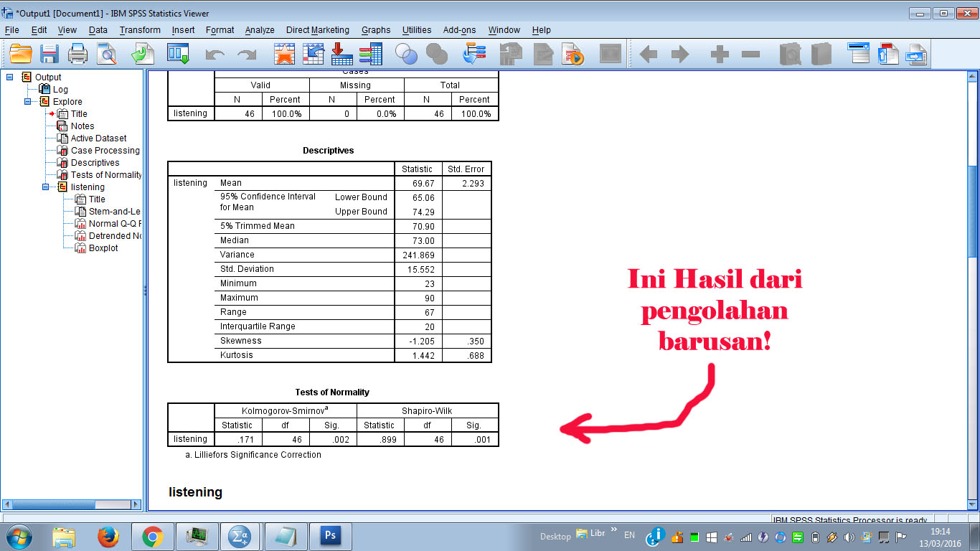Open the Analyze menu
Image resolution: width=980 pixels, height=551 pixels.
click(259, 30)
